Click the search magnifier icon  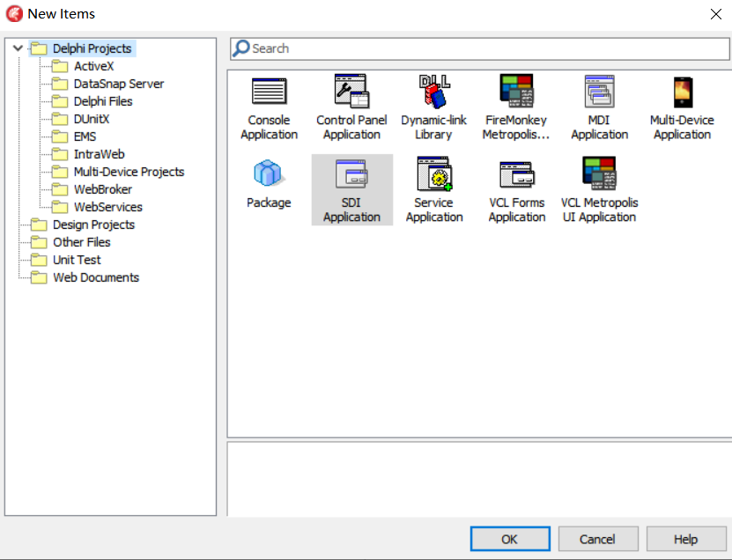(240, 48)
